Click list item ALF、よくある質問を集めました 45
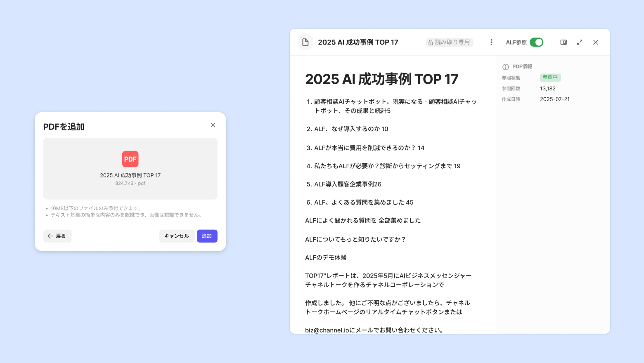644x363 pixels. click(x=360, y=202)
